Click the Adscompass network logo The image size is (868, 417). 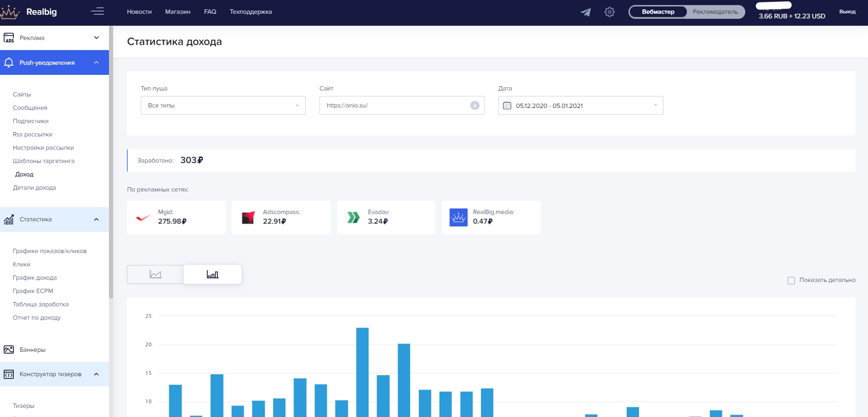(248, 218)
